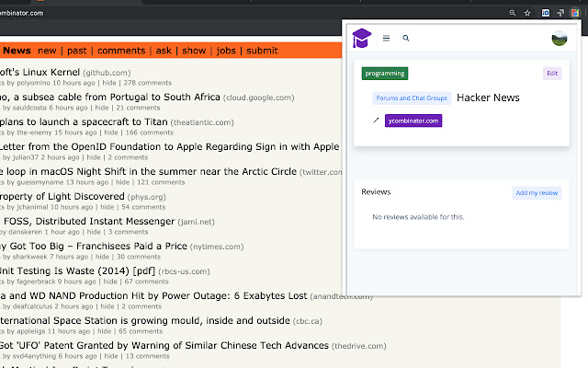
Task: Open the 21 comments link
Action: (138, 108)
